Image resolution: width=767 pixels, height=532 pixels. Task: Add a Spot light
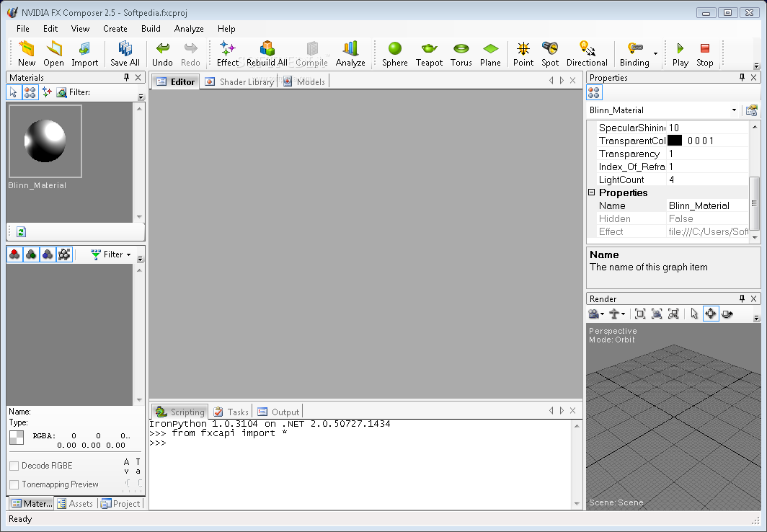(550, 54)
